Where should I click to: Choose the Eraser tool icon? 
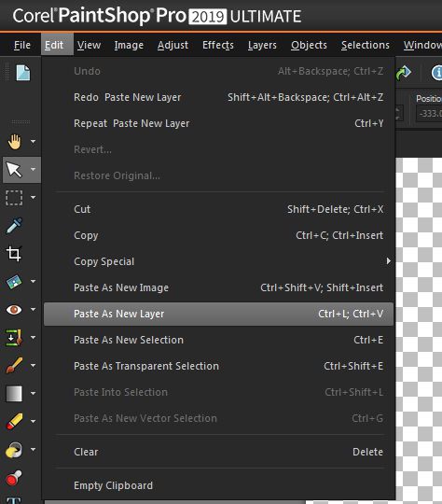(x=15, y=421)
